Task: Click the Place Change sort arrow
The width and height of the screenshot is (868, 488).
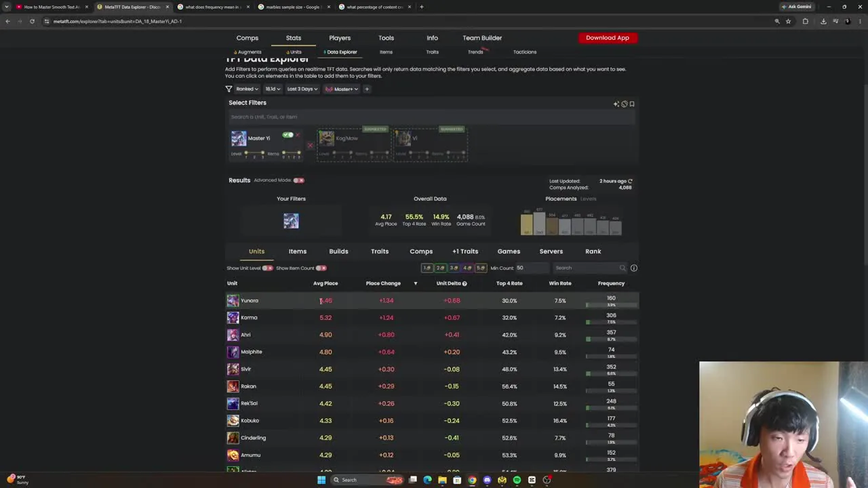Action: point(416,283)
